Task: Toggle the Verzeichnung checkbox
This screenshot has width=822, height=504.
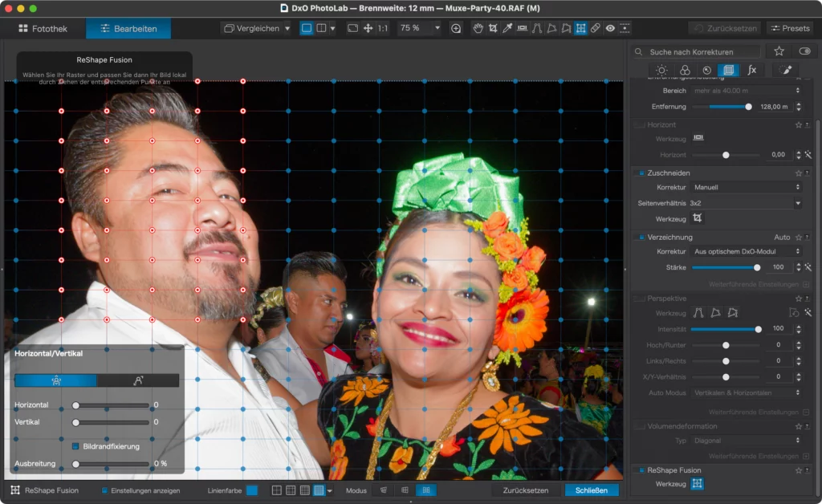Action: tap(641, 238)
